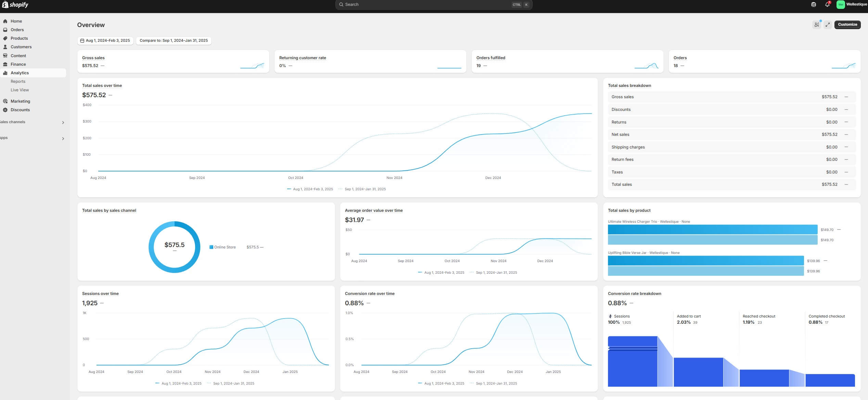Image resolution: width=868 pixels, height=400 pixels.
Task: Click the Ultimate Wireless Charger Trio bar
Action: [712, 230]
